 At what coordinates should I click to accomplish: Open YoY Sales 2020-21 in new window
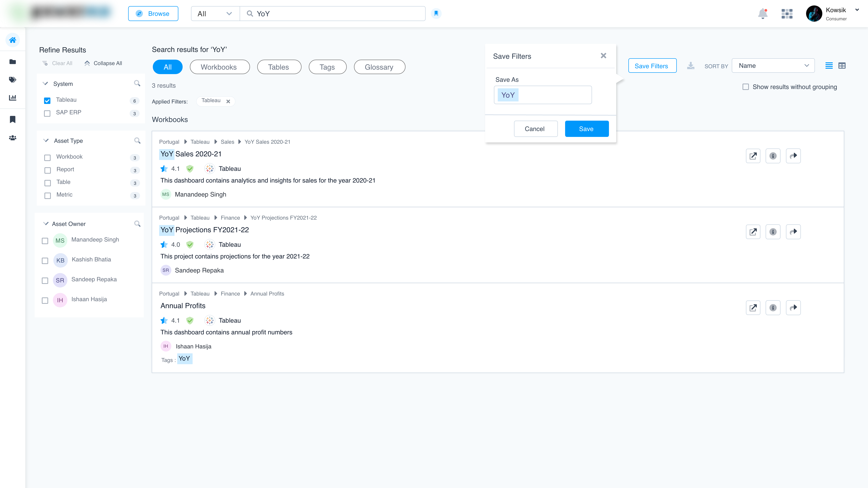tap(753, 156)
